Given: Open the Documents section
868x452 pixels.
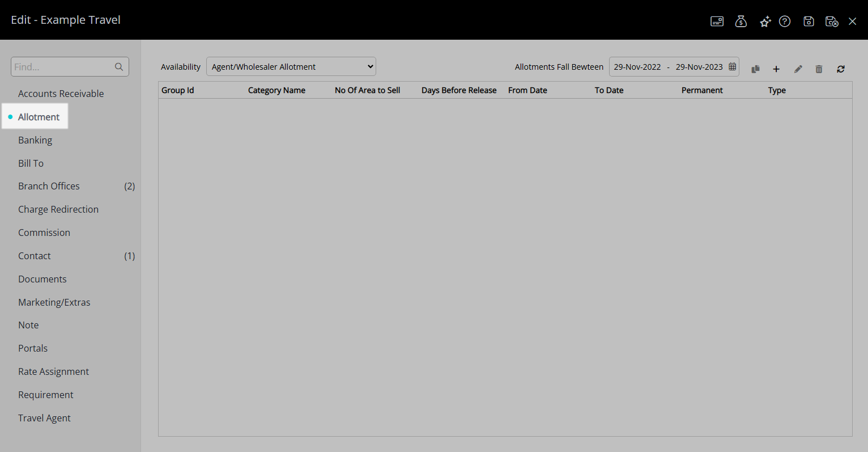Looking at the screenshot, I should click(x=42, y=279).
